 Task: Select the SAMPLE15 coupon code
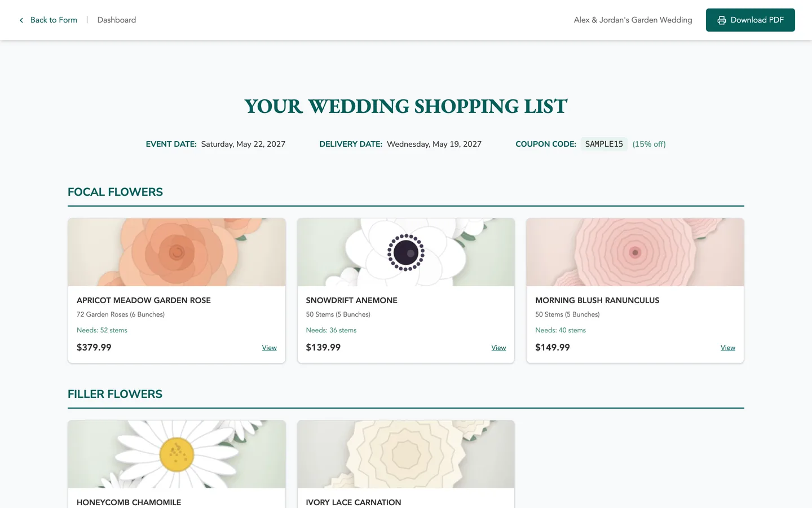point(604,144)
